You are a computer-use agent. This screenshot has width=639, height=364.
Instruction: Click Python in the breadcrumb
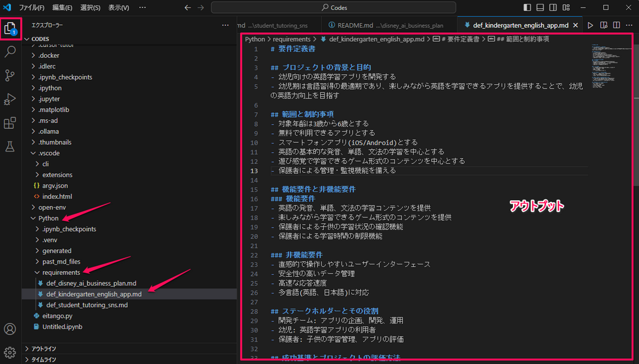pyautogui.click(x=255, y=39)
